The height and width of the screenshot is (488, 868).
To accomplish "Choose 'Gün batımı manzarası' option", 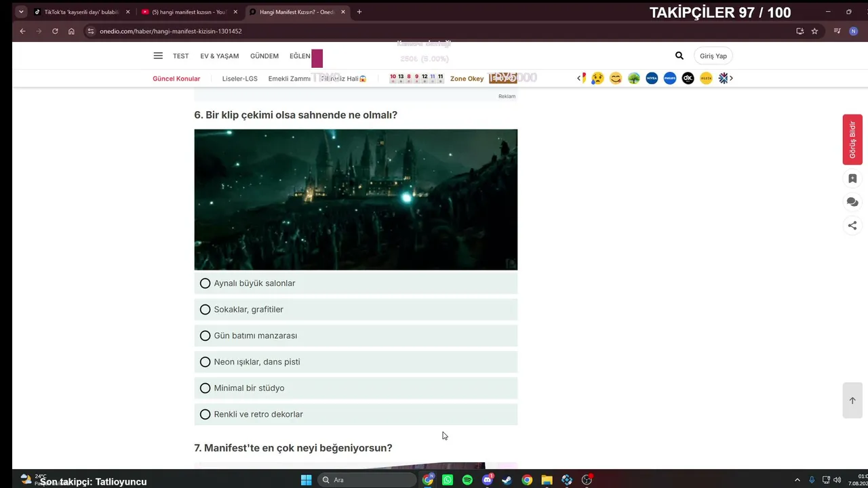I will point(355,335).
